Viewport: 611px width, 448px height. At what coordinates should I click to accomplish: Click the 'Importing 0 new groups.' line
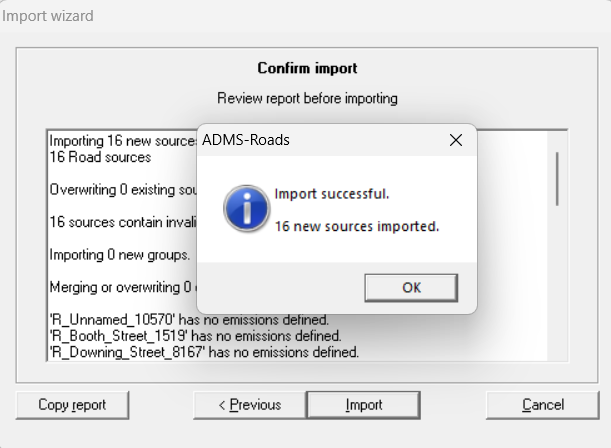[x=119, y=255]
